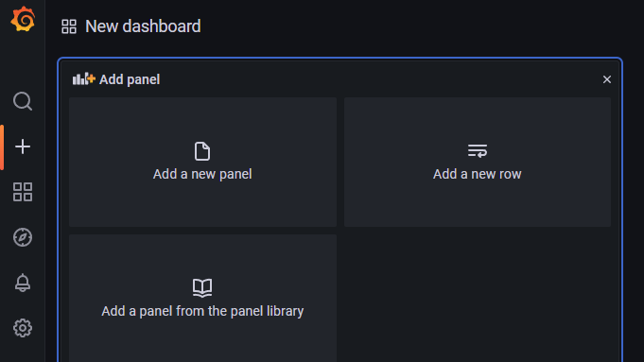Viewport: 644px width, 362px height.
Task: Click the wrap-text icon for new row
Action: pyautogui.click(x=478, y=150)
